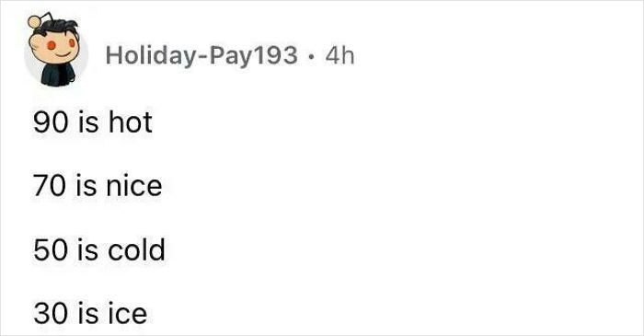
Task: Click the word cold
Action: click(136, 249)
